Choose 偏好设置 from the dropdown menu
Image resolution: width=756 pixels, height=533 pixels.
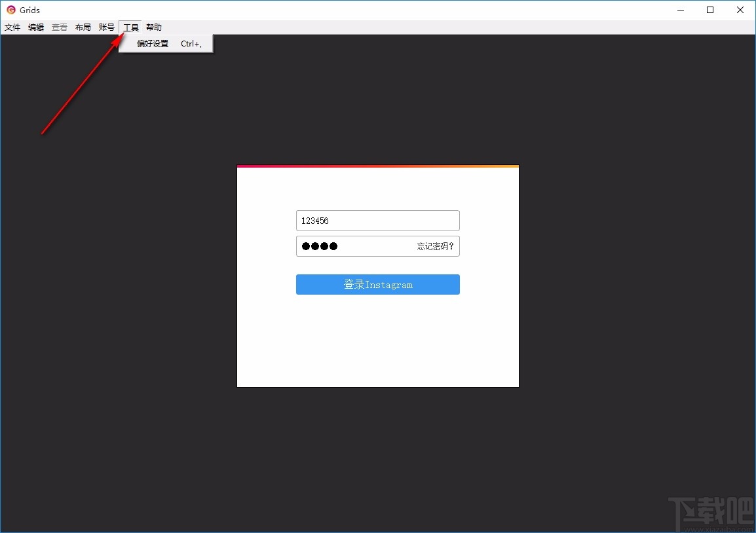coord(166,44)
